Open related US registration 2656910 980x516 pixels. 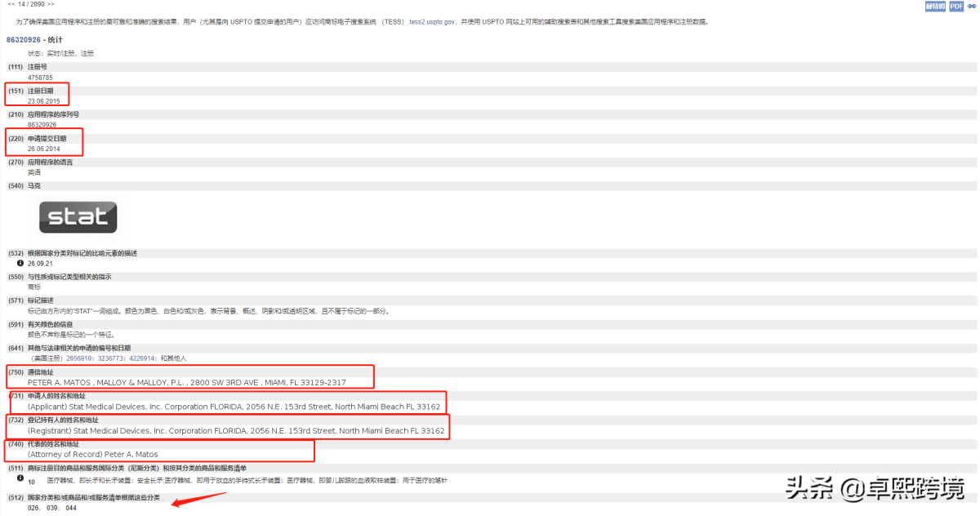tap(79, 358)
